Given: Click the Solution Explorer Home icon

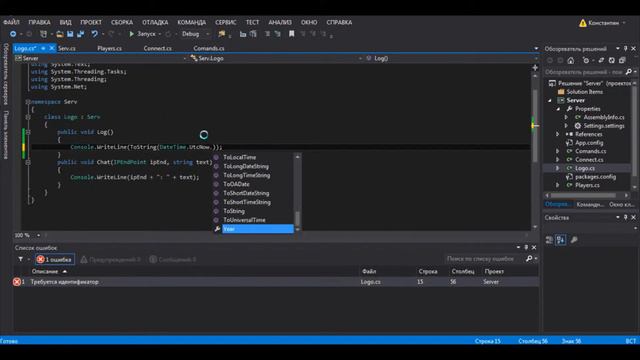Looking at the screenshot, I should pyautogui.click(x=571, y=60).
